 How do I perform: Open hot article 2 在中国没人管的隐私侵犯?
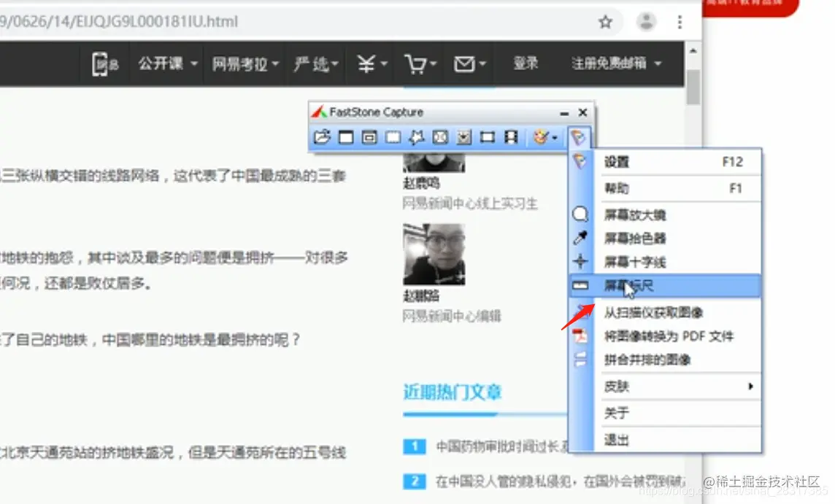click(561, 481)
